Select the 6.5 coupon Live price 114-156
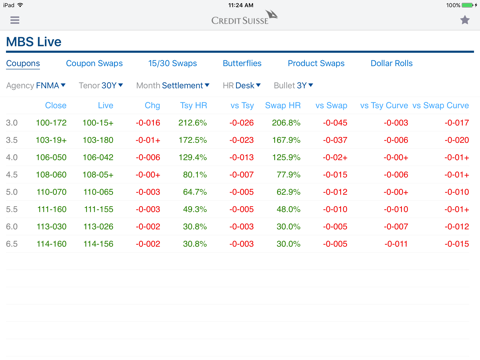 [x=98, y=244]
